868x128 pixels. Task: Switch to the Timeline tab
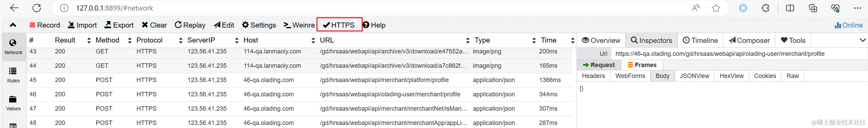[x=700, y=41]
